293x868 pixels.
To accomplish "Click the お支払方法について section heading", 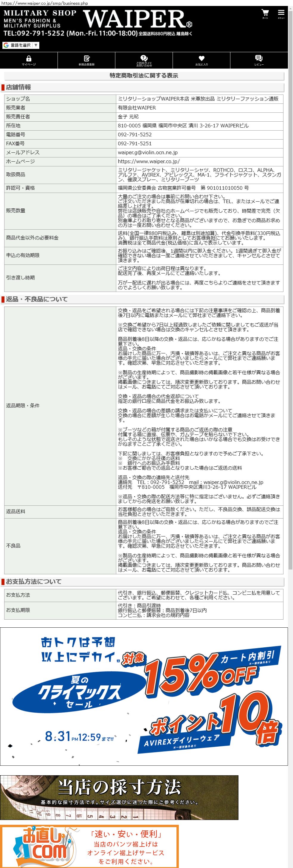I will point(34,581).
